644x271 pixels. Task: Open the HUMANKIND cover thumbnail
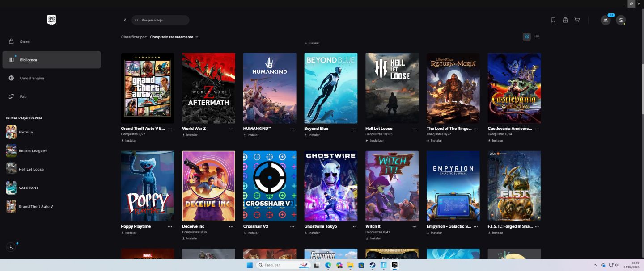coord(270,88)
